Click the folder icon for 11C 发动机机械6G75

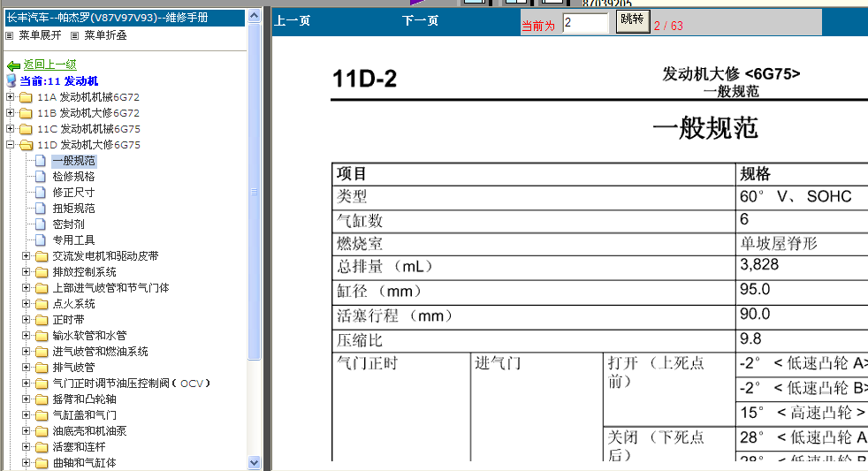coord(26,130)
